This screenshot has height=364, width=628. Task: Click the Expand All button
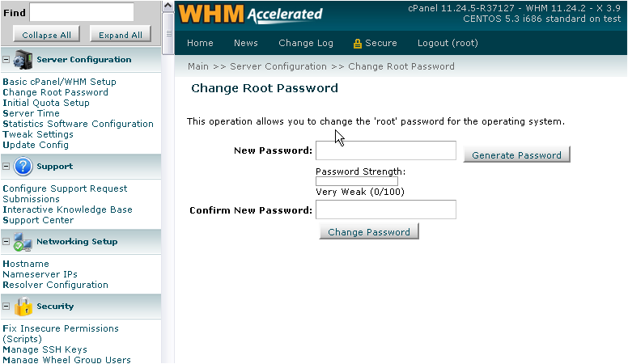coord(121,35)
